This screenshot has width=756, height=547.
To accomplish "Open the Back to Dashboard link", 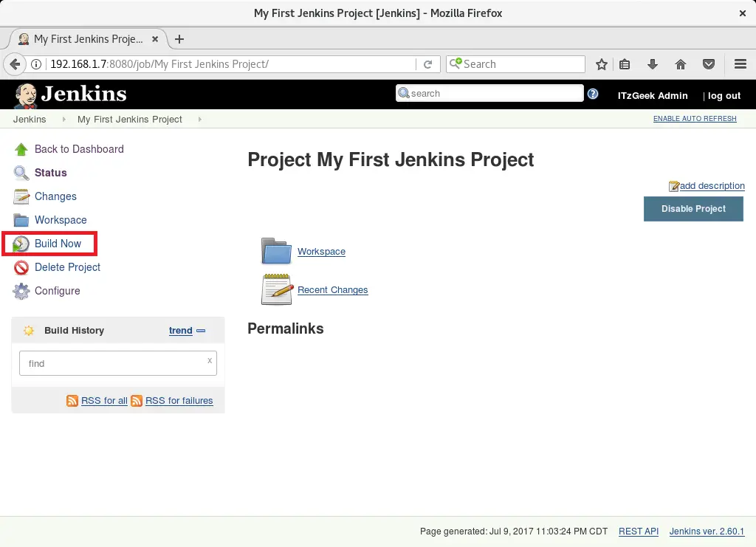I will (x=79, y=149).
